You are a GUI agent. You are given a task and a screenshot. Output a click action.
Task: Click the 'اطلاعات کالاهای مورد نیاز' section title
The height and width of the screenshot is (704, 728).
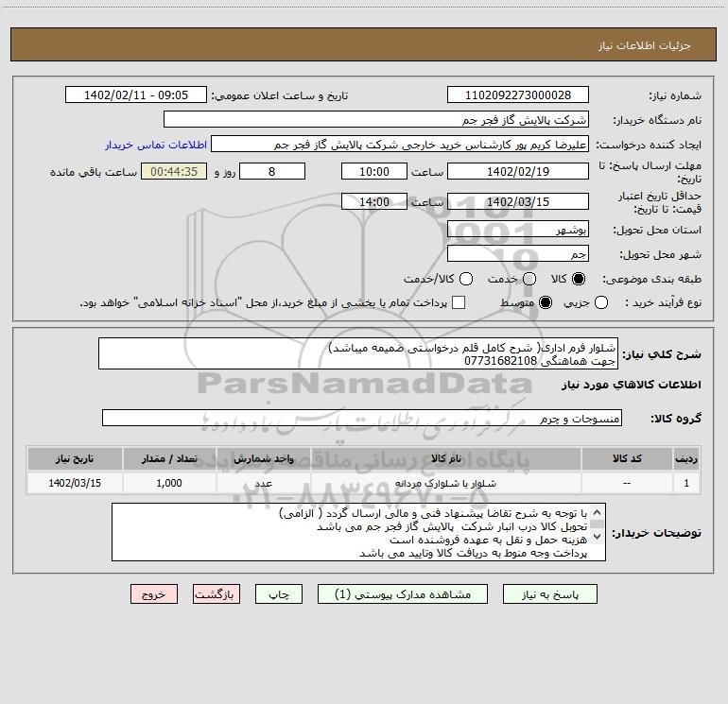click(x=632, y=385)
